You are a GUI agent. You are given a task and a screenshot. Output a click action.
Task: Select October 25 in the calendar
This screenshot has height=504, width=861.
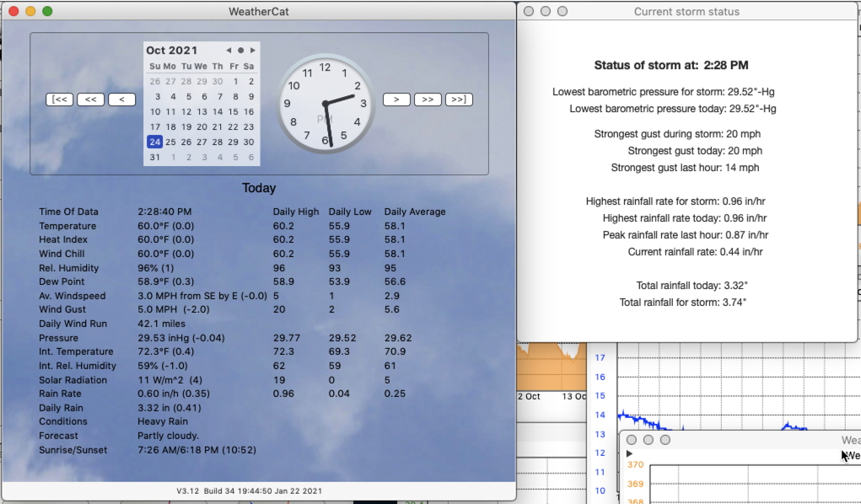171,142
